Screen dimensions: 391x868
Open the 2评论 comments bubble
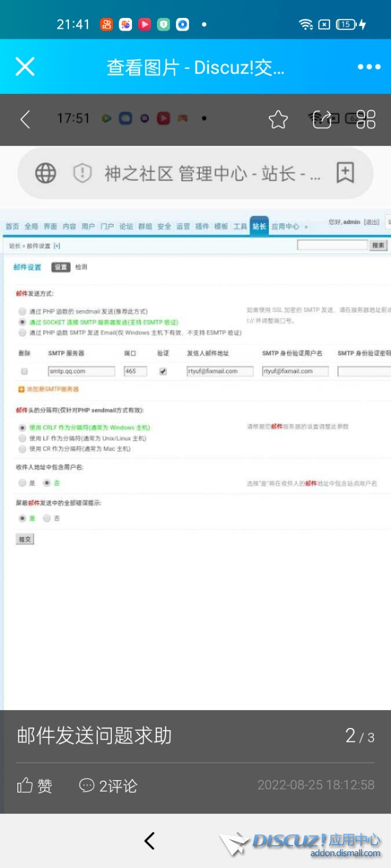[x=108, y=785]
